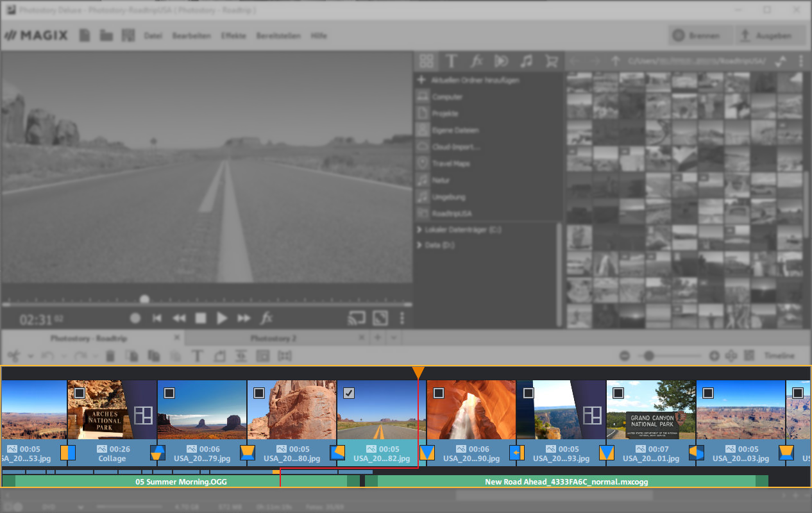Click transition icon after USA_20...79.jpg clip
812x513 pixels.
click(x=248, y=453)
